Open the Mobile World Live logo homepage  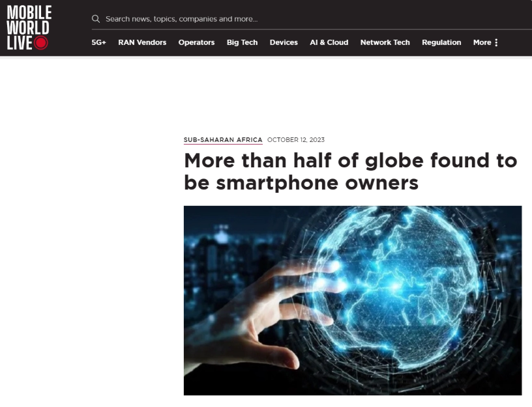coord(29,27)
